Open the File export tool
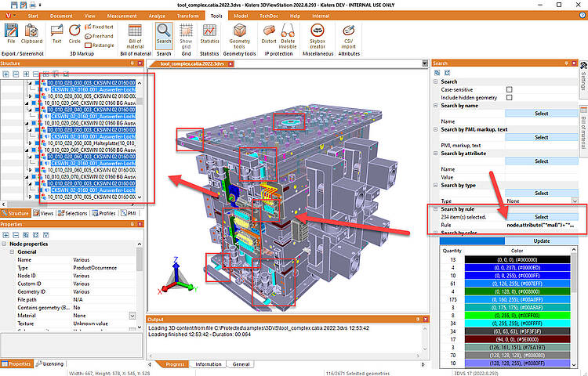 click(11, 34)
